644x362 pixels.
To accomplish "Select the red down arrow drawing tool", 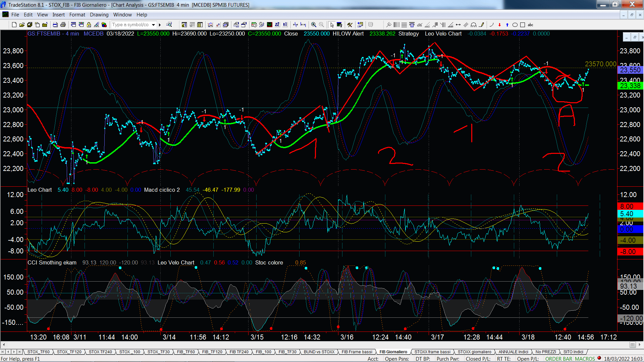I will (x=499, y=25).
